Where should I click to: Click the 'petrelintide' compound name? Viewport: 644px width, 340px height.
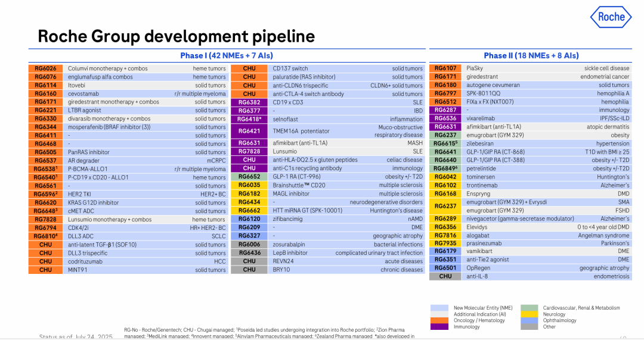pyautogui.click(x=481, y=169)
